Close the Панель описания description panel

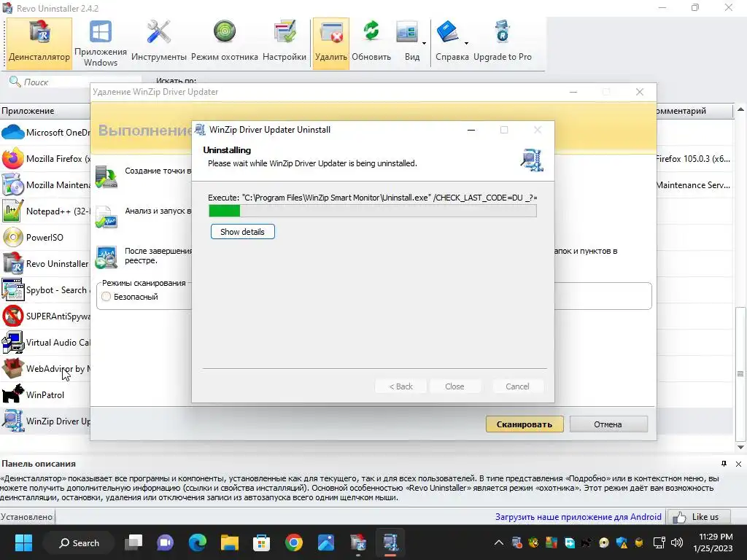738,464
